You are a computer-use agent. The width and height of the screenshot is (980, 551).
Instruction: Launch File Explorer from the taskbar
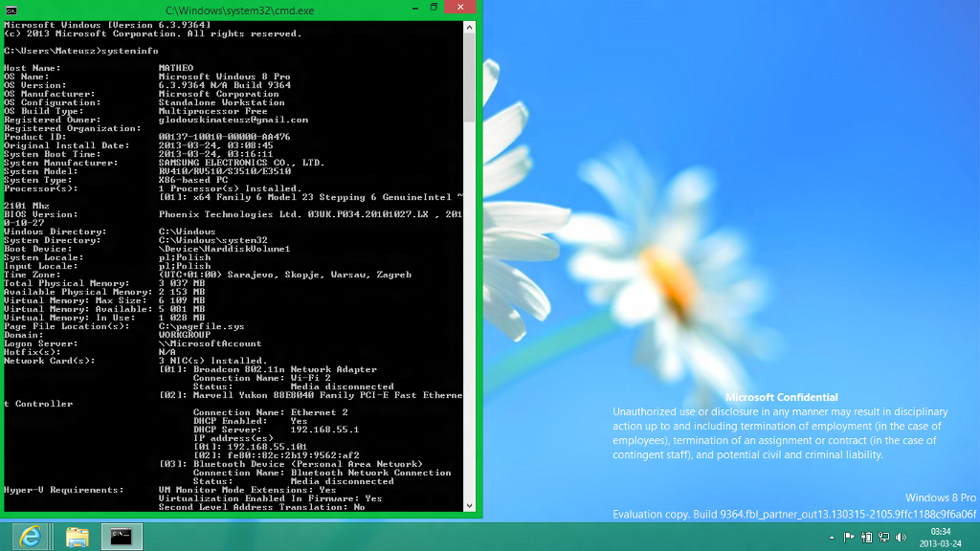tap(78, 537)
